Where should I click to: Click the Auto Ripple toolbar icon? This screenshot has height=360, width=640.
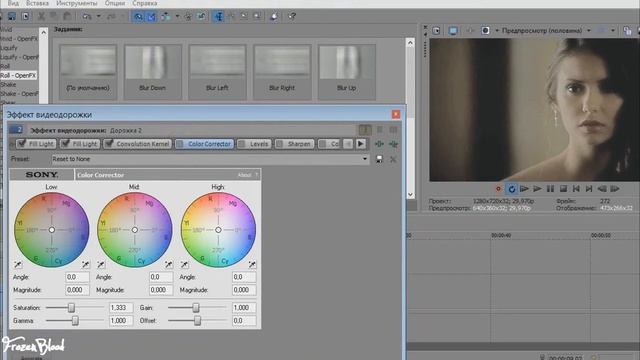pyautogui.click(x=166, y=16)
